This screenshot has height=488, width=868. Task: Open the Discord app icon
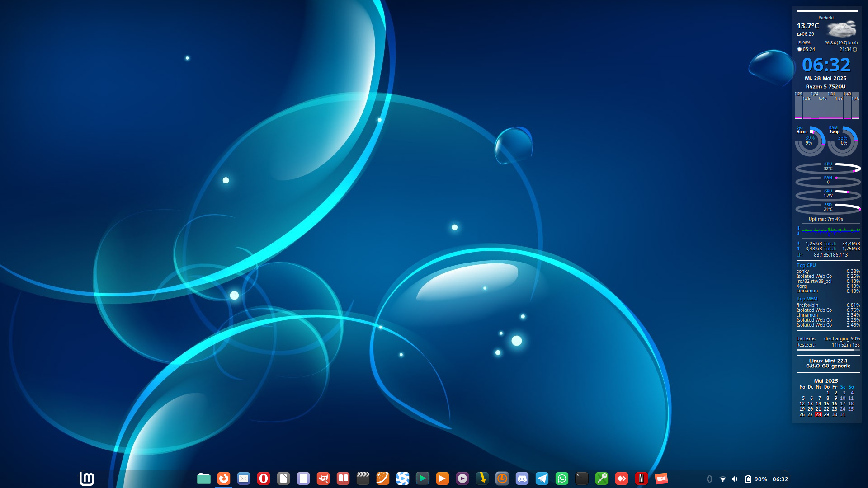[522, 479]
